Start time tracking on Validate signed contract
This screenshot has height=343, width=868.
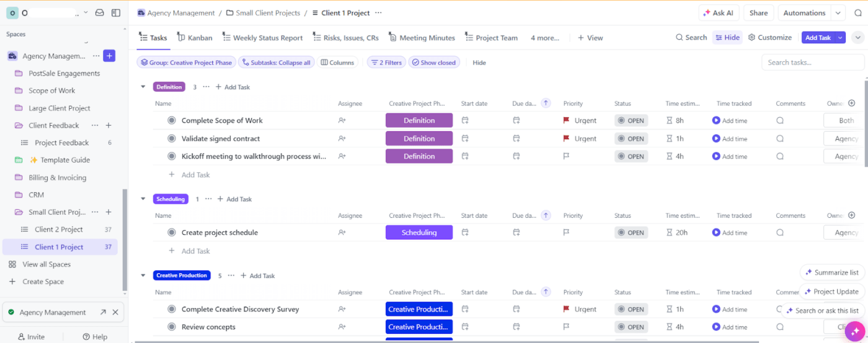pos(716,139)
